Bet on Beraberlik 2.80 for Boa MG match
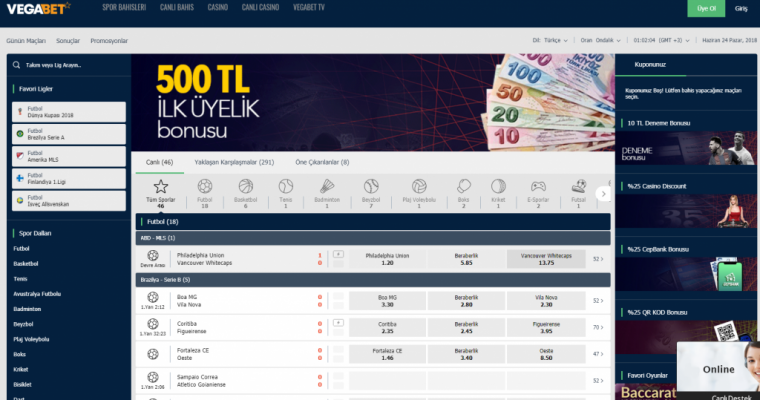 pyautogui.click(x=466, y=301)
